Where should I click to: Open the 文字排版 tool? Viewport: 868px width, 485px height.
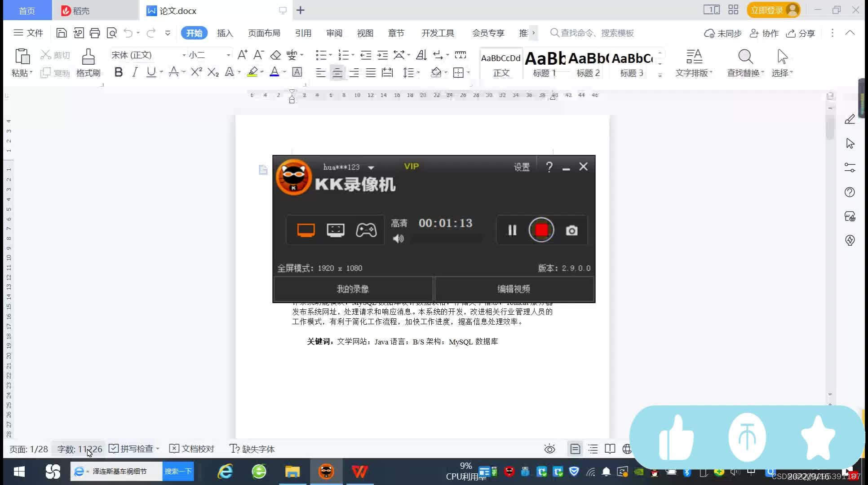click(694, 63)
